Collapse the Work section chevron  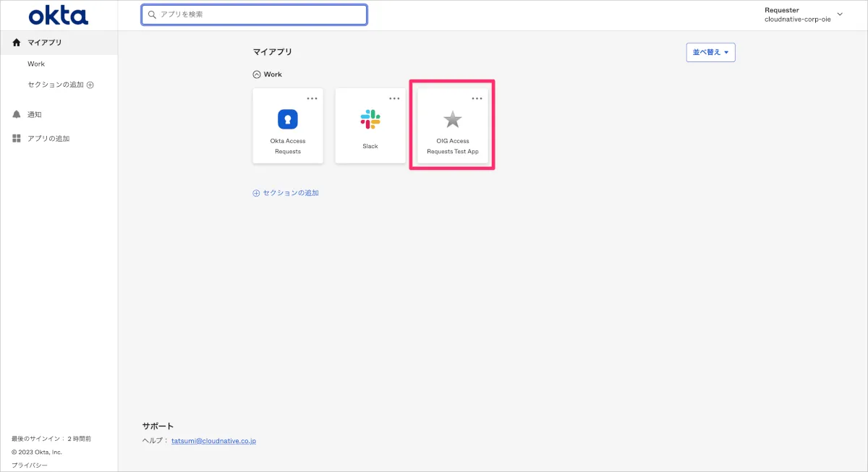(x=256, y=74)
